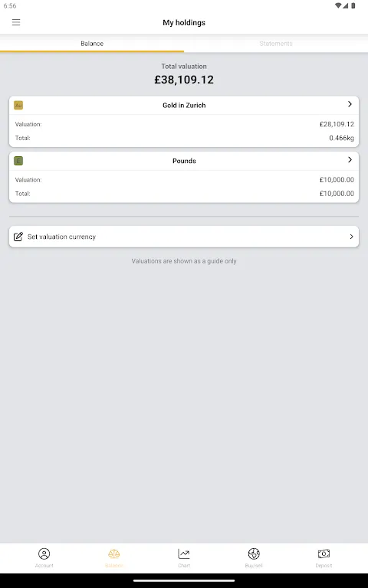Tap the battery icon in status bar
This screenshot has width=368, height=588.
point(353,5)
